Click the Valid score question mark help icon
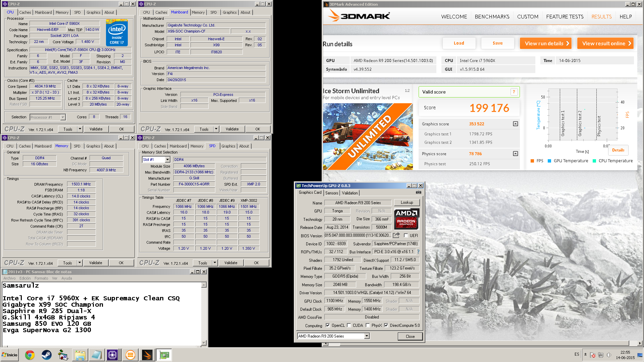Screen dimensions: 644x362 point(514,92)
